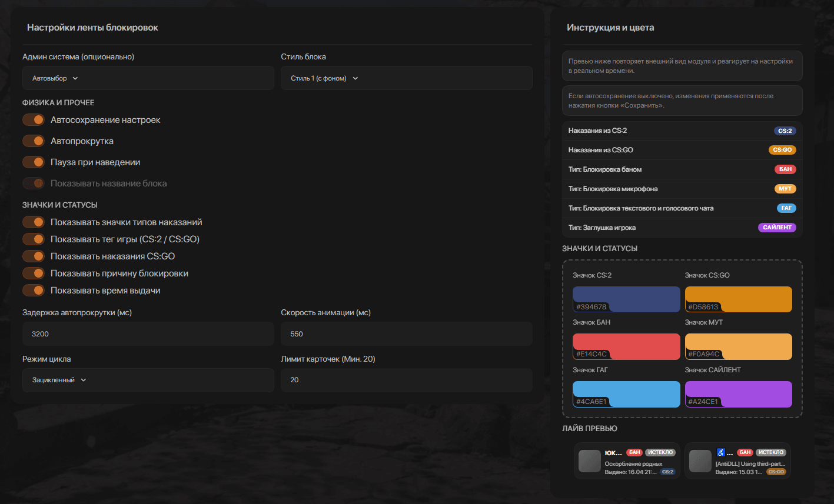Viewport: 834px width, 504px height.
Task: Click the САЙЛЕНТ badge in Заглушка игрока row
Action: [777, 228]
